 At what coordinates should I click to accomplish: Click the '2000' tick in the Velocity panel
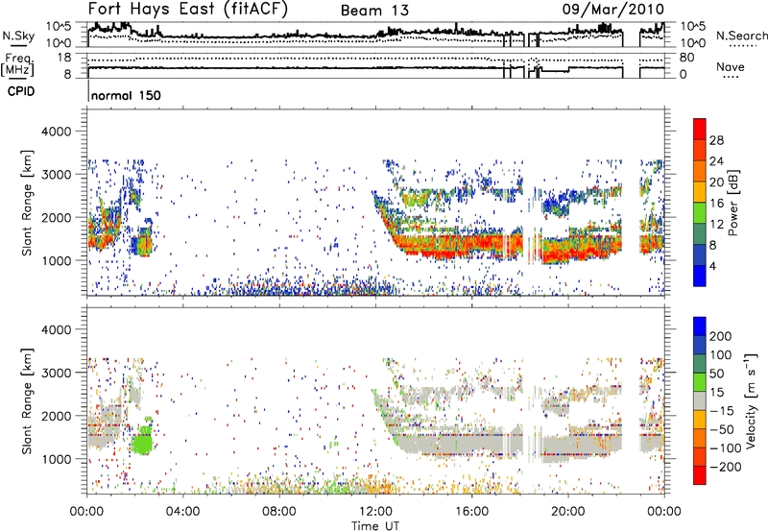point(56,416)
